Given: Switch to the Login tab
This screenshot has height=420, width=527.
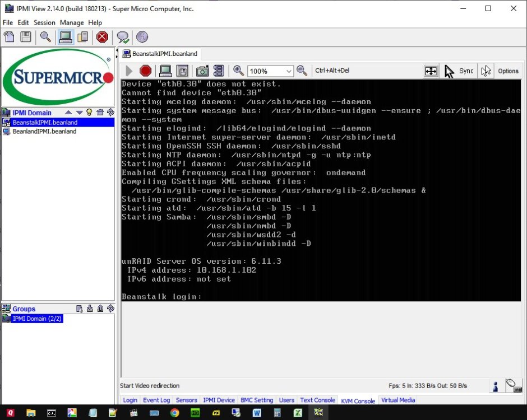Looking at the screenshot, I should pyautogui.click(x=130, y=400).
